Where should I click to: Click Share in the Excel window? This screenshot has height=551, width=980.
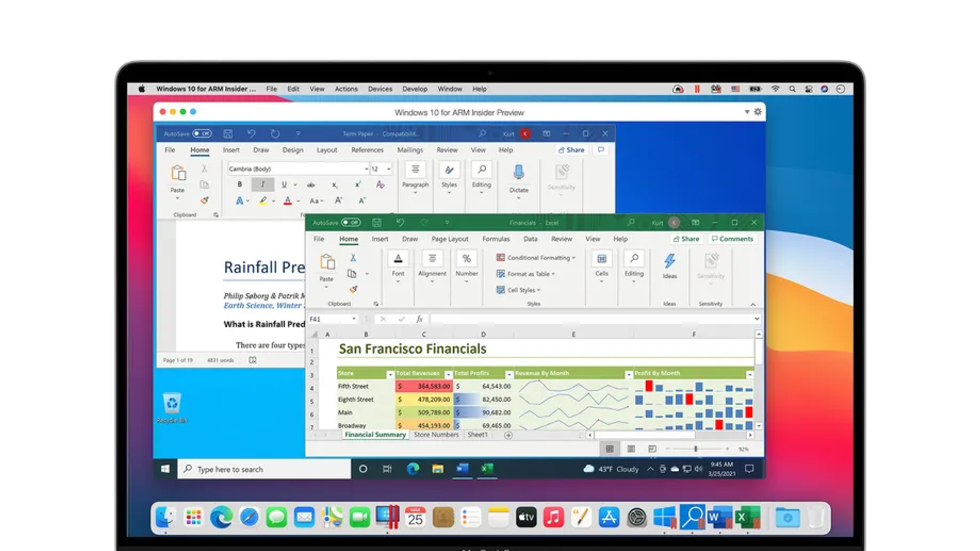[x=686, y=239]
